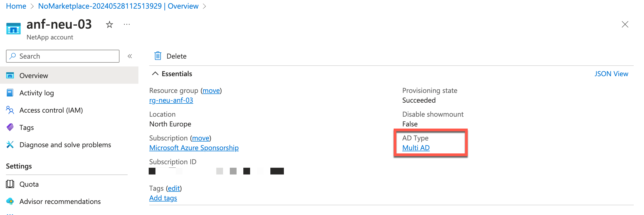The width and height of the screenshot is (644, 215).
Task: Focus the sidebar Search field
Action: click(x=63, y=56)
